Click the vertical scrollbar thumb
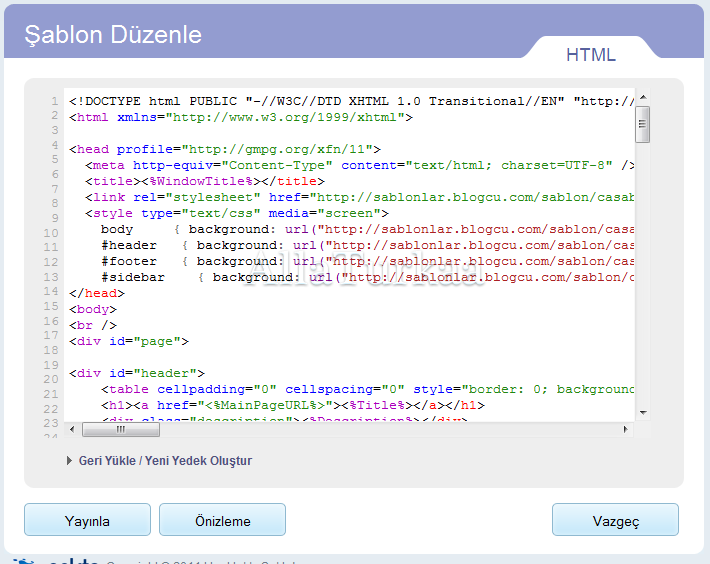Viewport: 710px width, 564px height. [x=642, y=124]
